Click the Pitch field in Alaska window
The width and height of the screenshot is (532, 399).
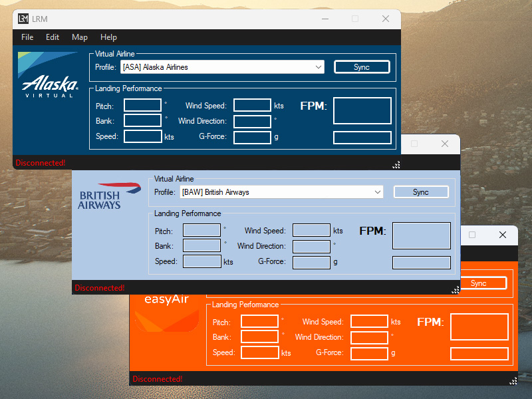142,105
